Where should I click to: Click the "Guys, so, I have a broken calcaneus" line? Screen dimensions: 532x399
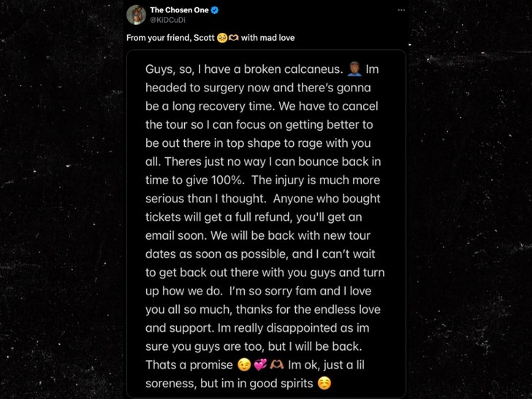point(244,69)
